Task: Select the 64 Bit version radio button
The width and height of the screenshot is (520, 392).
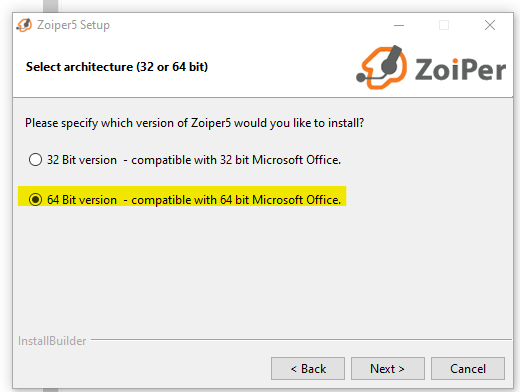Action: tap(35, 200)
